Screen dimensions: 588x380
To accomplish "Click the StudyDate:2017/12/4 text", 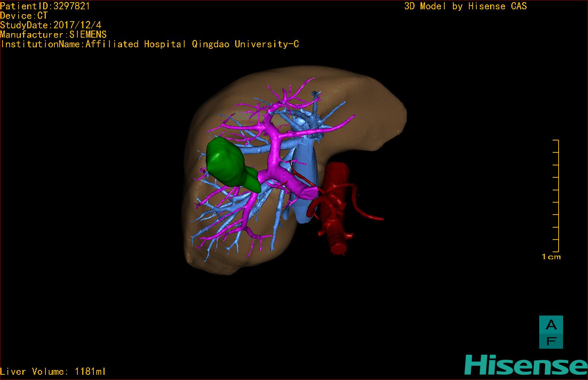I will [x=51, y=25].
